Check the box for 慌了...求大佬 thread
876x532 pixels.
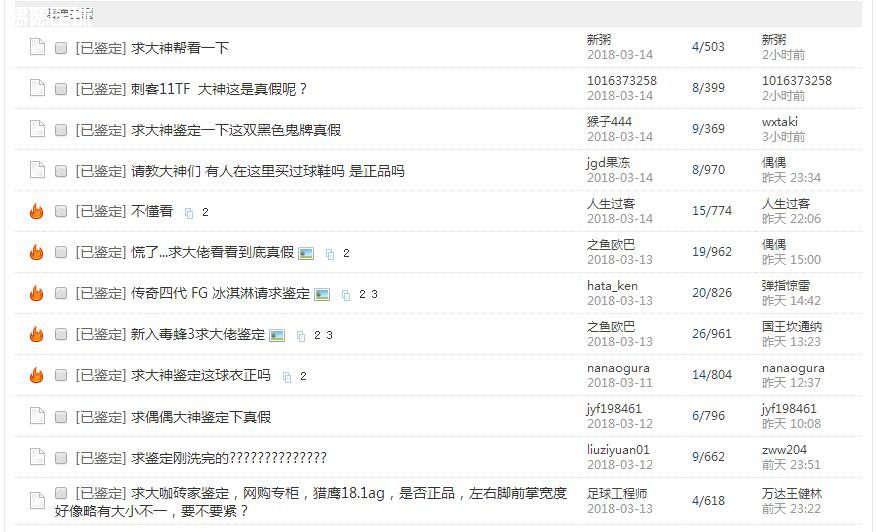coord(61,253)
